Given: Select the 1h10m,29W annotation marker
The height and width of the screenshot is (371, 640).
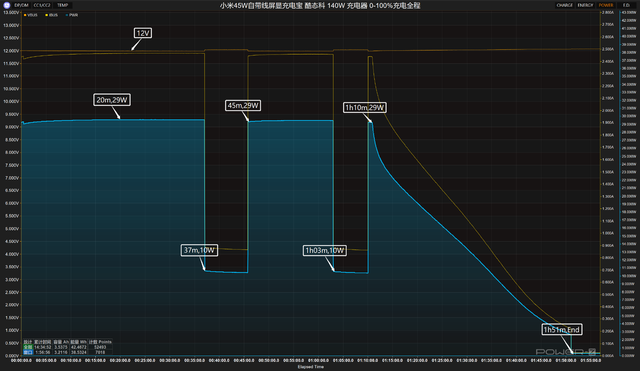Looking at the screenshot, I should coord(364,107).
